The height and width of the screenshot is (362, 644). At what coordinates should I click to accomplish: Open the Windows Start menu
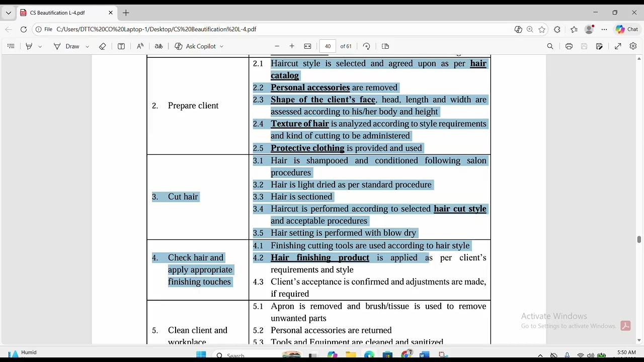(x=201, y=355)
